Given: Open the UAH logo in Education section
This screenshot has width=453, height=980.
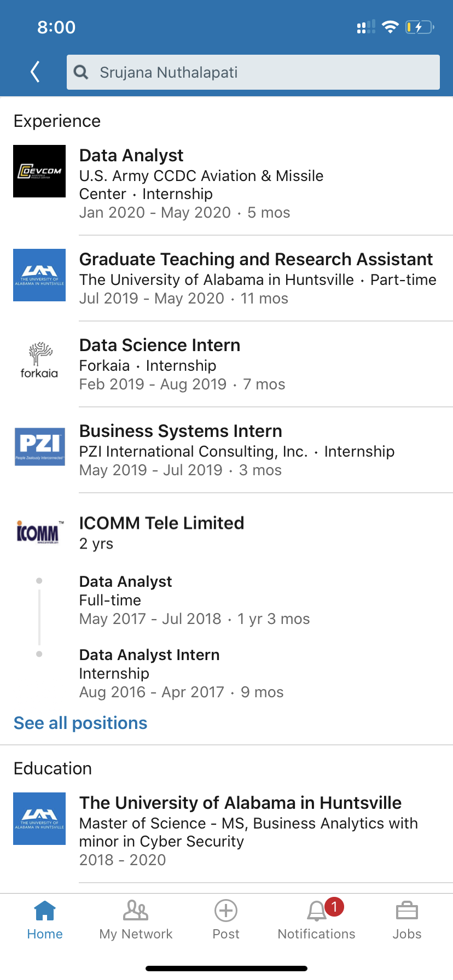Looking at the screenshot, I should [39, 819].
